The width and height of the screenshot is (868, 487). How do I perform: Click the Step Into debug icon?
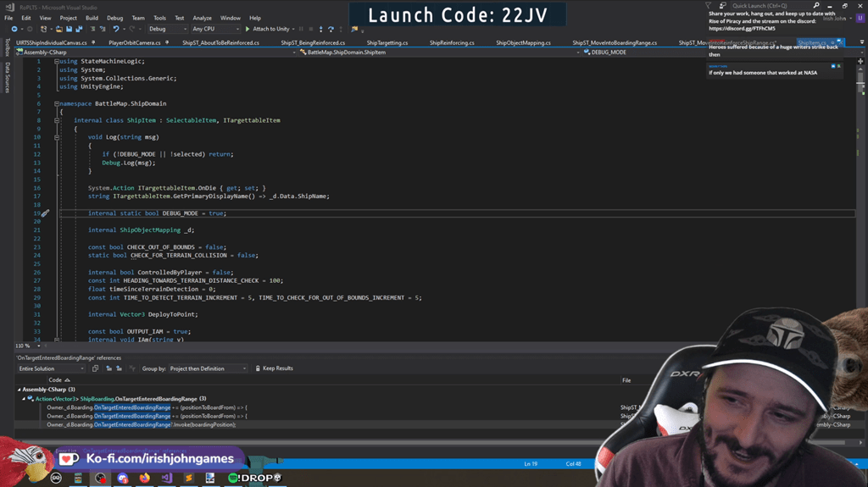(321, 29)
